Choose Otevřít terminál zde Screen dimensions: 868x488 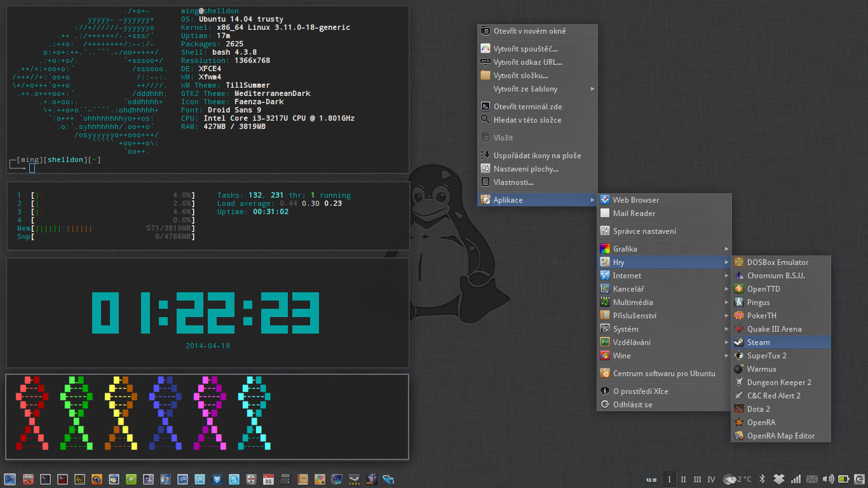tap(538, 106)
